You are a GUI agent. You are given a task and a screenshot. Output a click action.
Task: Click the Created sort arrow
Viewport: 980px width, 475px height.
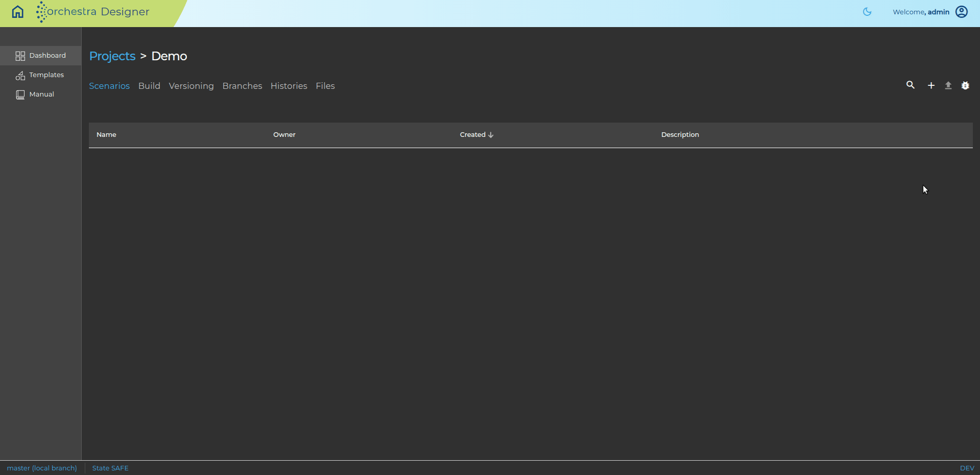(491, 135)
